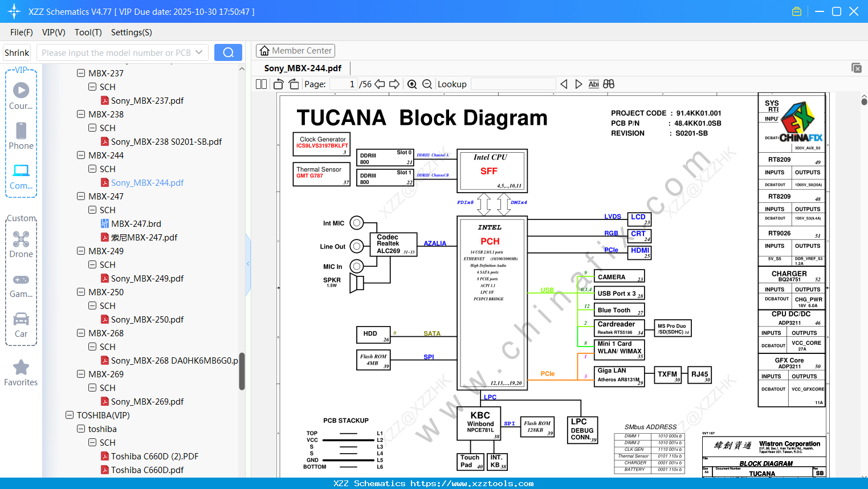Go to the previous PDF page arrow
The image size is (868, 489).
(380, 84)
